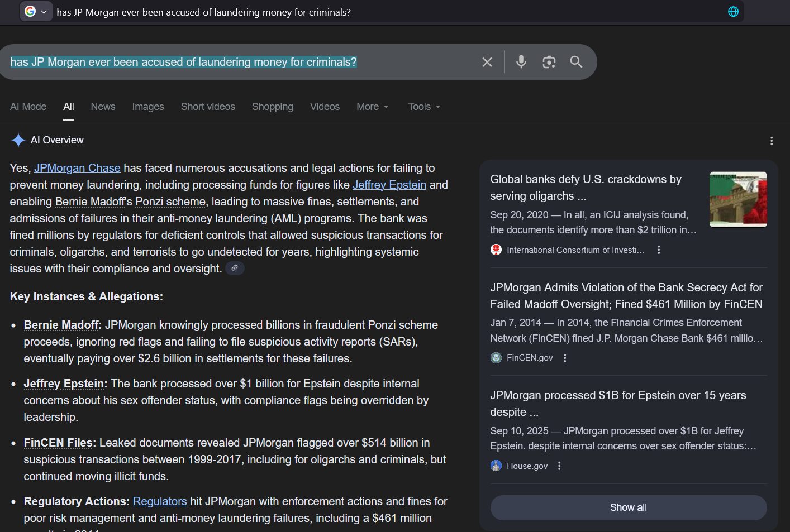The width and height of the screenshot is (790, 532).
Task: Expand the More search filters dropdown
Action: pyautogui.click(x=372, y=107)
